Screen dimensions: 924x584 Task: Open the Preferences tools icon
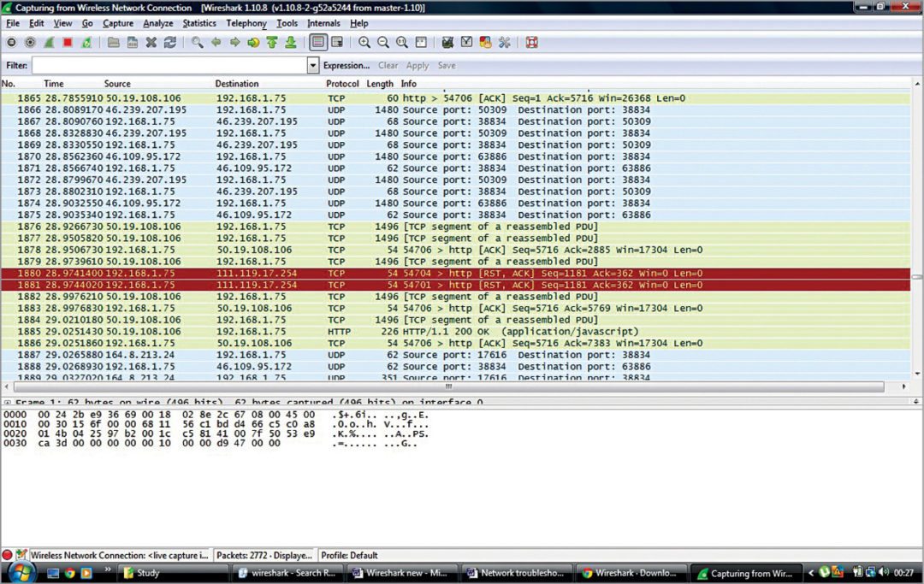tap(504, 42)
